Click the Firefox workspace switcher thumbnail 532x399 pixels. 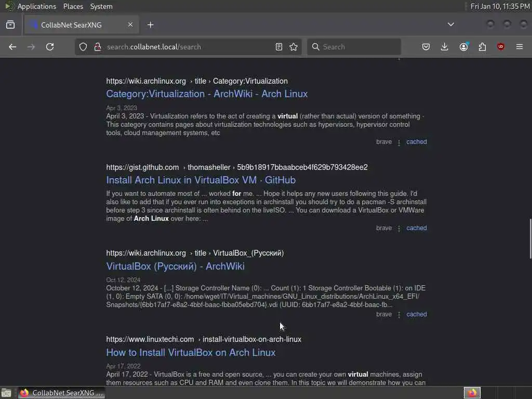pyautogui.click(x=472, y=393)
